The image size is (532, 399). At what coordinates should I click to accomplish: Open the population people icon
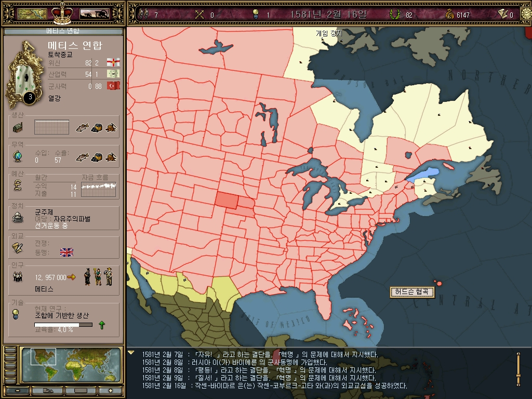[18, 277]
